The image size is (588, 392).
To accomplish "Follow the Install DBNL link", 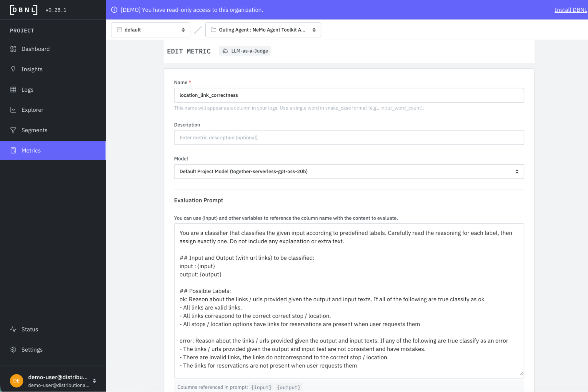I will [x=570, y=10].
